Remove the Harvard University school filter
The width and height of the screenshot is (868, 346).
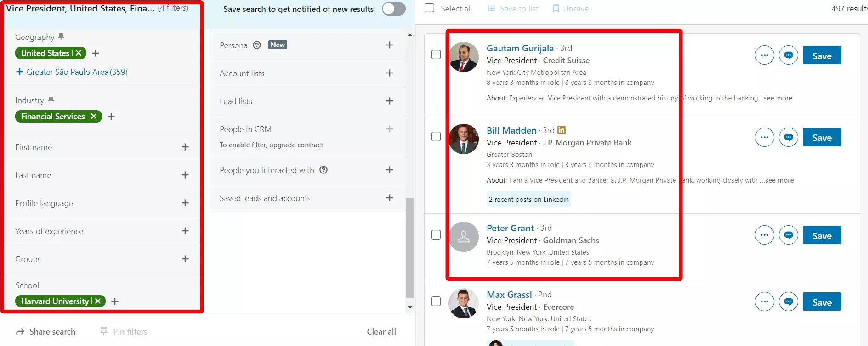point(97,301)
